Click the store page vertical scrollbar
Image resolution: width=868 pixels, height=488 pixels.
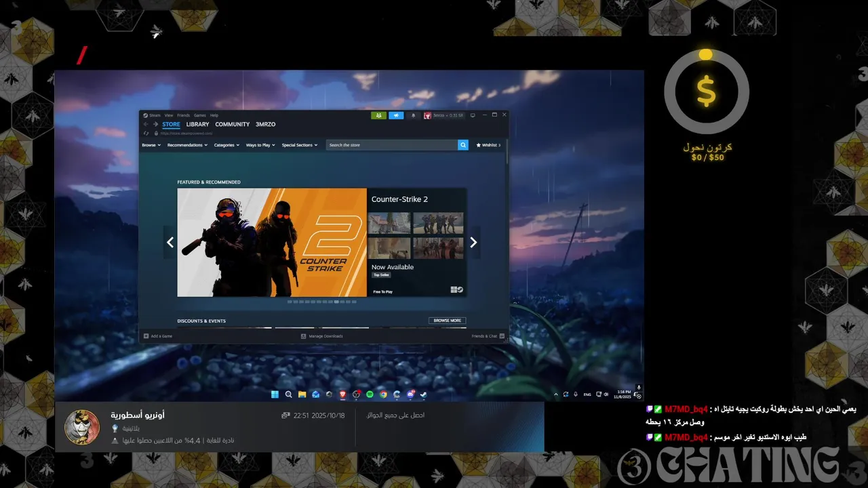coord(507,152)
